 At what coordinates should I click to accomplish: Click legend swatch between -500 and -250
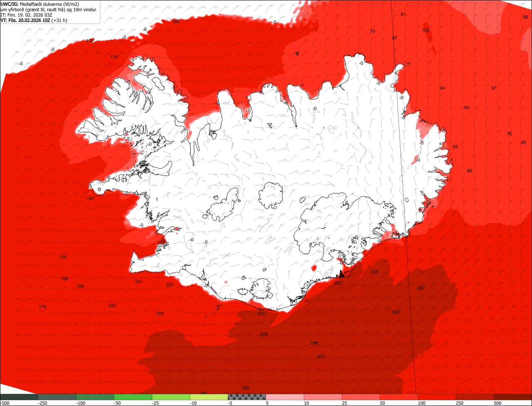(x=19, y=396)
